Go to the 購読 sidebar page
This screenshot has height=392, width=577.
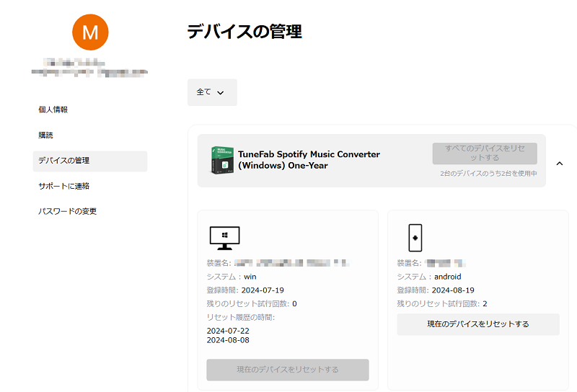45,135
